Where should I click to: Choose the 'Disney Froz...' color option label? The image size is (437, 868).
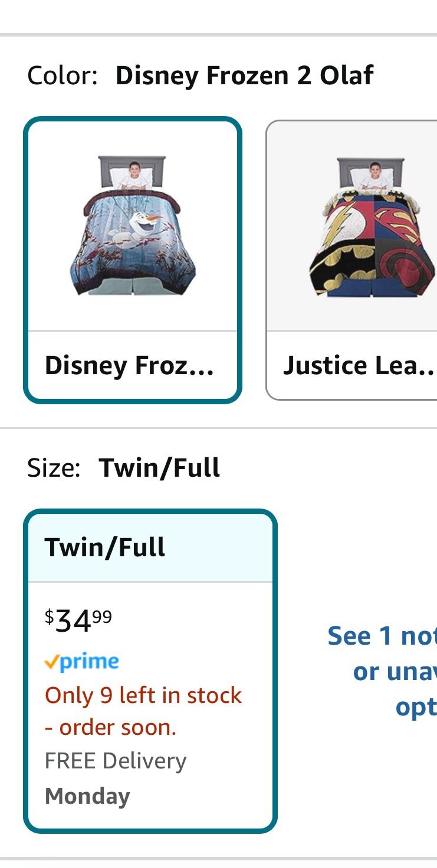pyautogui.click(x=130, y=366)
